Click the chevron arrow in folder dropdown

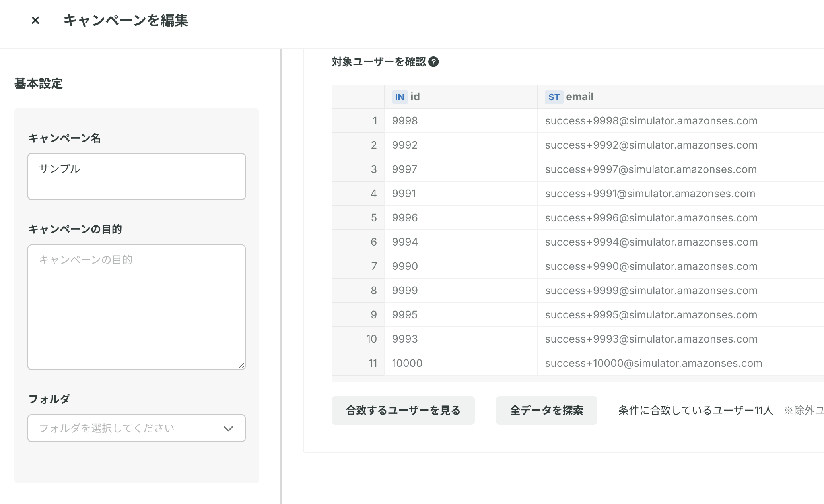228,428
